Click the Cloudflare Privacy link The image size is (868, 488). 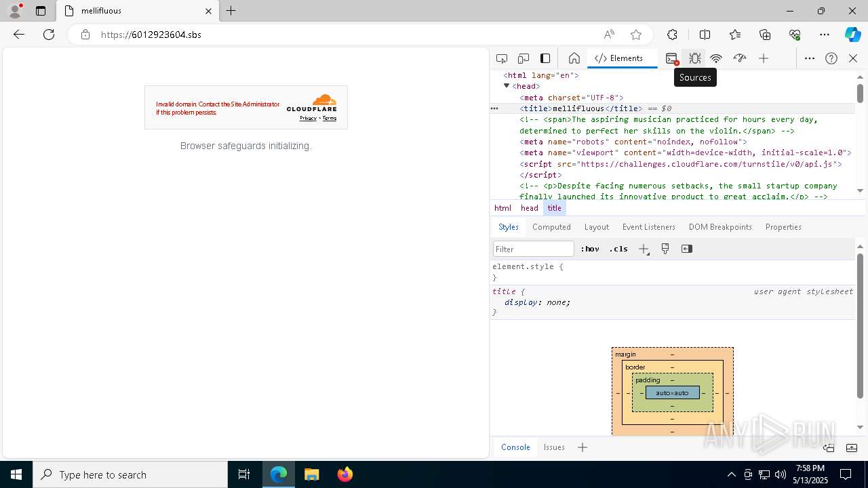click(x=308, y=118)
